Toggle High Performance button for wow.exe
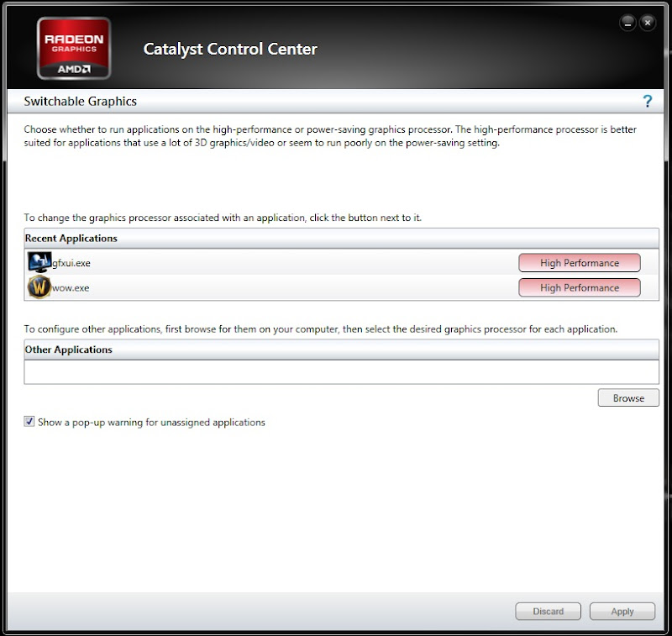The width and height of the screenshot is (672, 636). click(x=580, y=287)
